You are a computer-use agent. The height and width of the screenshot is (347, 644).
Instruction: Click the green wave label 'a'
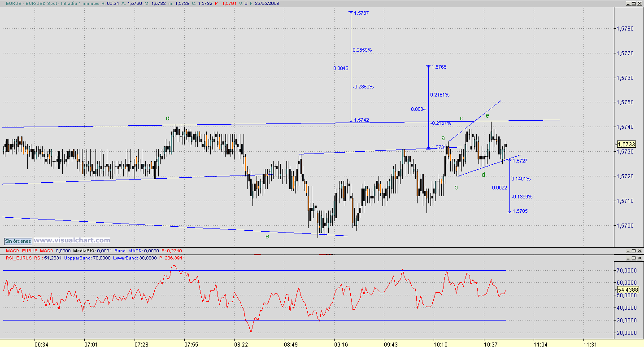(x=443, y=138)
